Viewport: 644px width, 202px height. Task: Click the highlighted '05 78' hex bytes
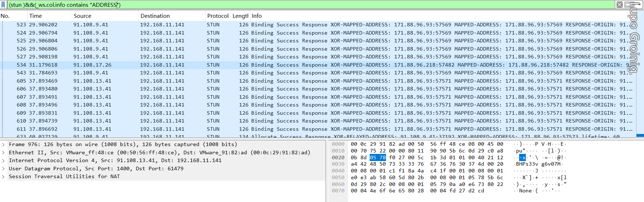click(378, 157)
